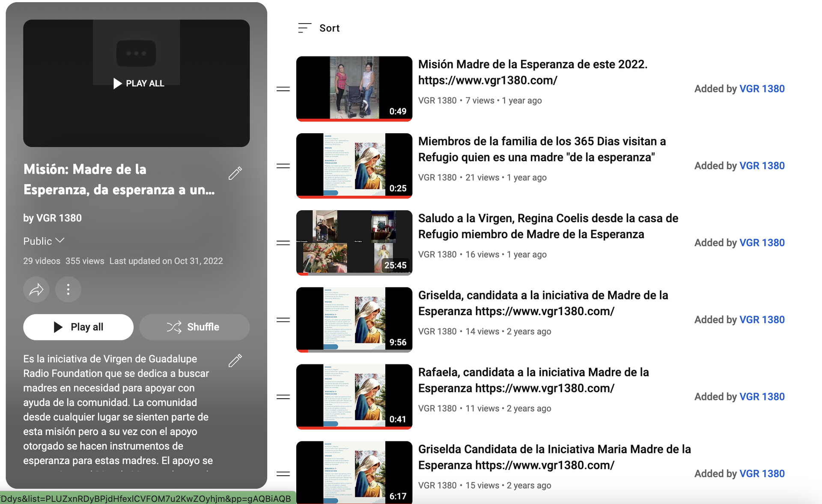Open the Sort menu label
The height and width of the screenshot is (504, 822).
pyautogui.click(x=329, y=28)
